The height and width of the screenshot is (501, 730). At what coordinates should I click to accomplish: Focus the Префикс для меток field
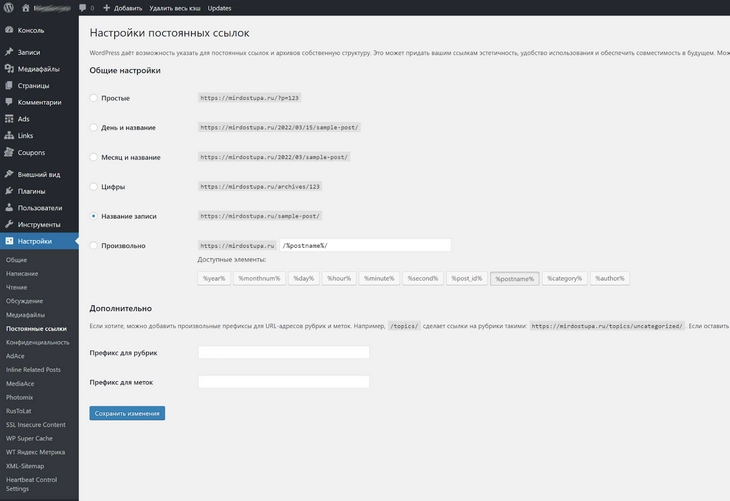tap(284, 382)
